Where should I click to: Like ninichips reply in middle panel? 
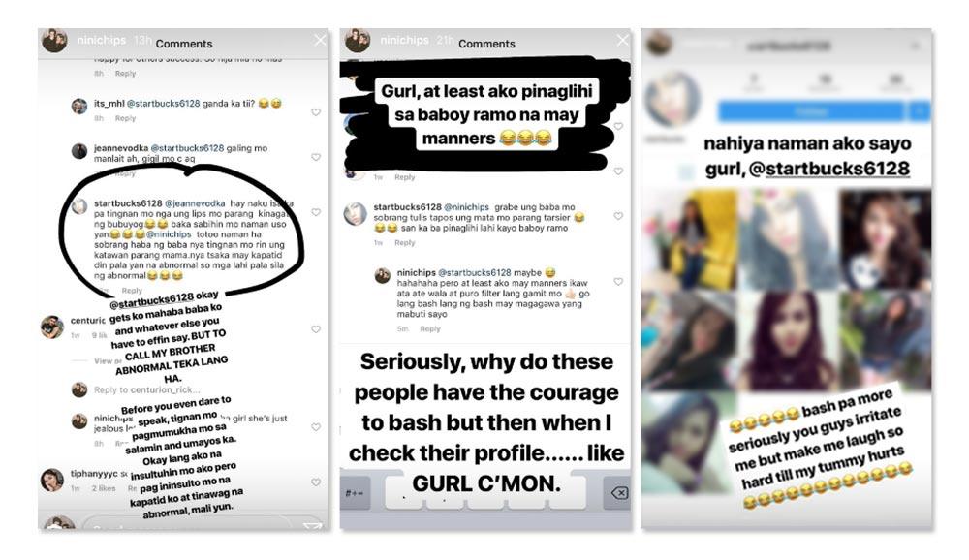point(618,281)
